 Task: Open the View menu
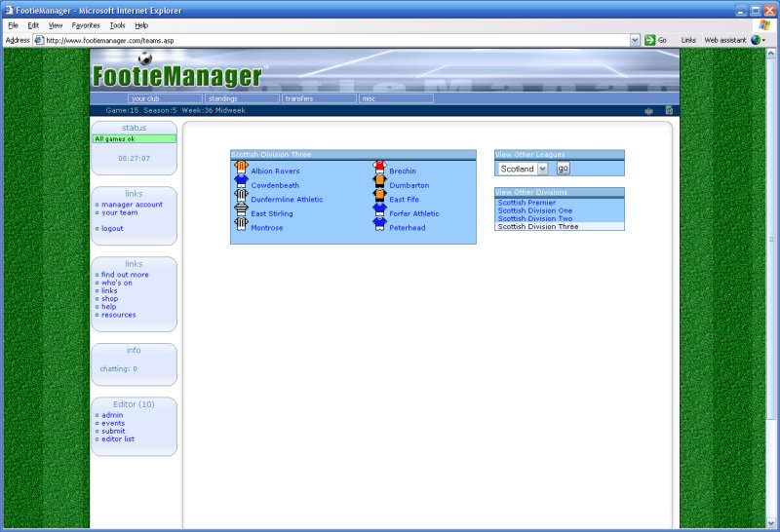coord(56,25)
